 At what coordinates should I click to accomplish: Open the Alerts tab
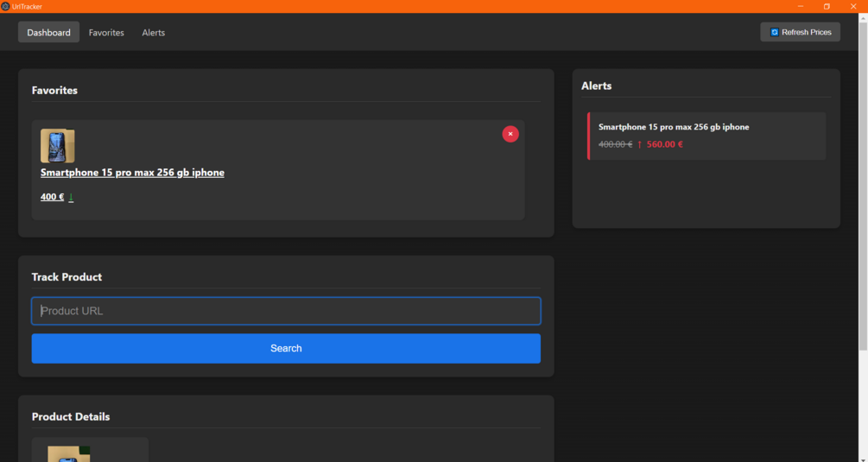point(154,33)
